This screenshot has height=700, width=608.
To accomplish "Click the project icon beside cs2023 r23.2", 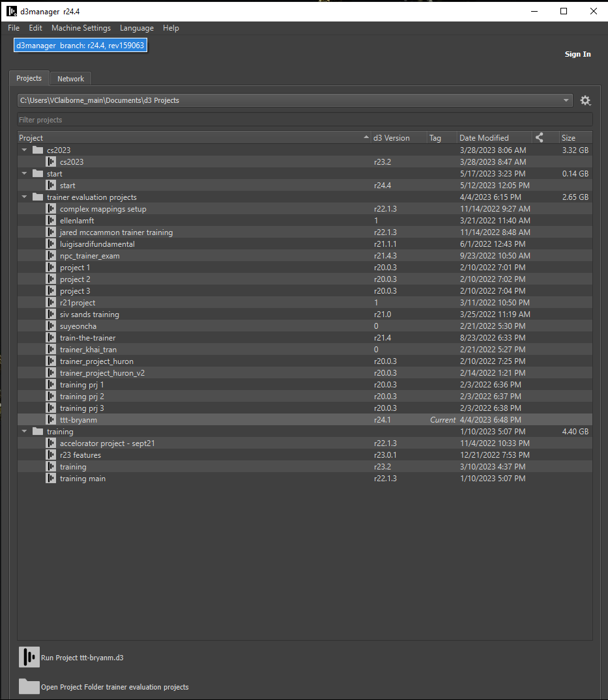I will click(51, 161).
